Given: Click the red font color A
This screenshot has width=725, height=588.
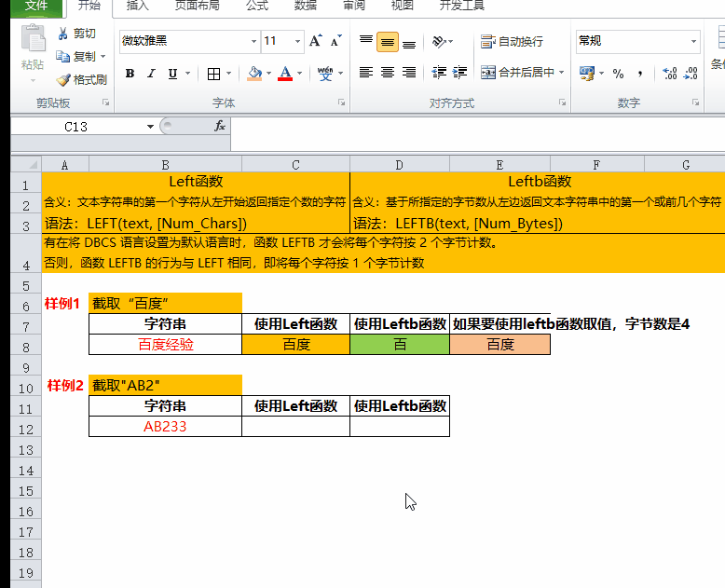Looking at the screenshot, I should coord(285,74).
